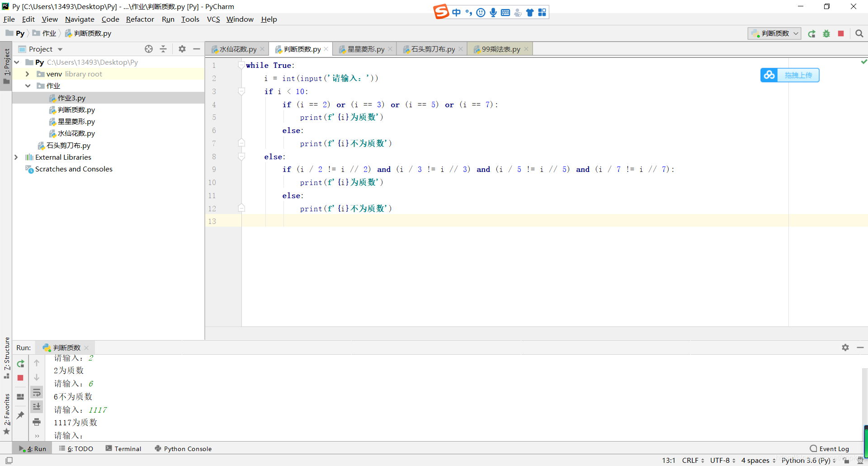Viewport: 868px width, 466px height.
Task: Click the Sogou soft keyboard icon
Action: coord(505,12)
